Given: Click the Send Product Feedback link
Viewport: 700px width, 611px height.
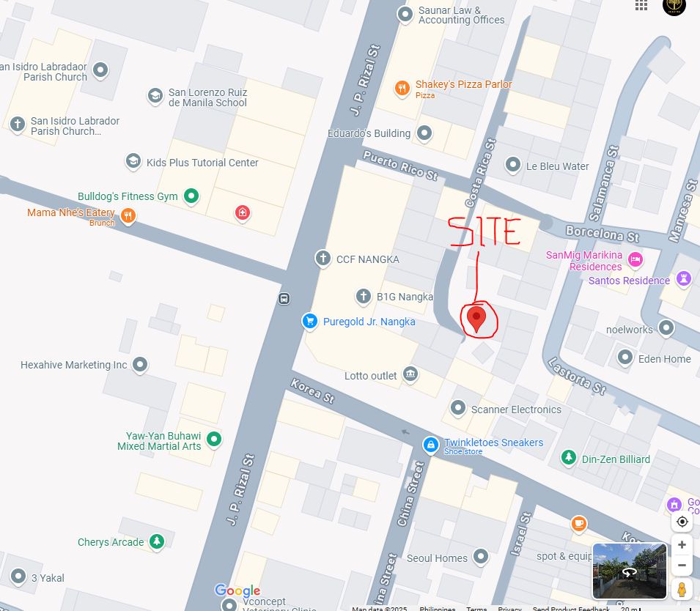Looking at the screenshot, I should [571, 608].
